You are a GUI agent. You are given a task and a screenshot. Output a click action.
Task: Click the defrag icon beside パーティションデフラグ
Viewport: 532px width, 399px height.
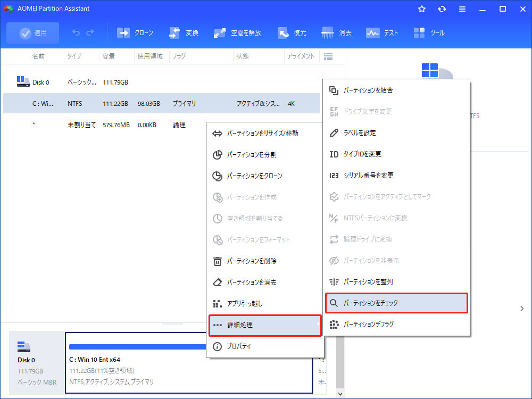[334, 325]
